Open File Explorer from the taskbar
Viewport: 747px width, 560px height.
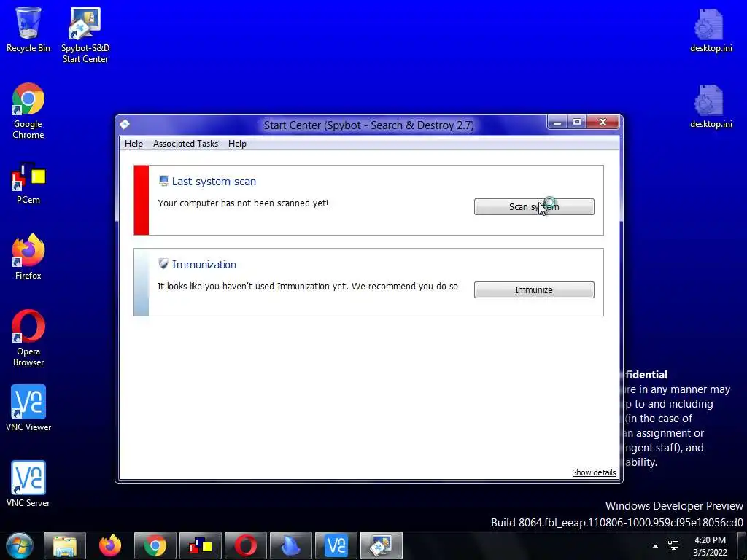(x=65, y=545)
